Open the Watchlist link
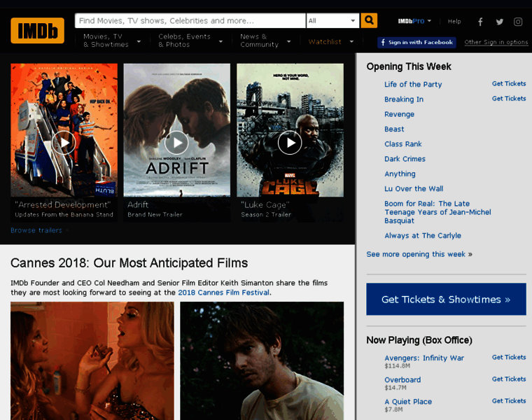Image resolution: width=532 pixels, height=420 pixels. (x=325, y=42)
